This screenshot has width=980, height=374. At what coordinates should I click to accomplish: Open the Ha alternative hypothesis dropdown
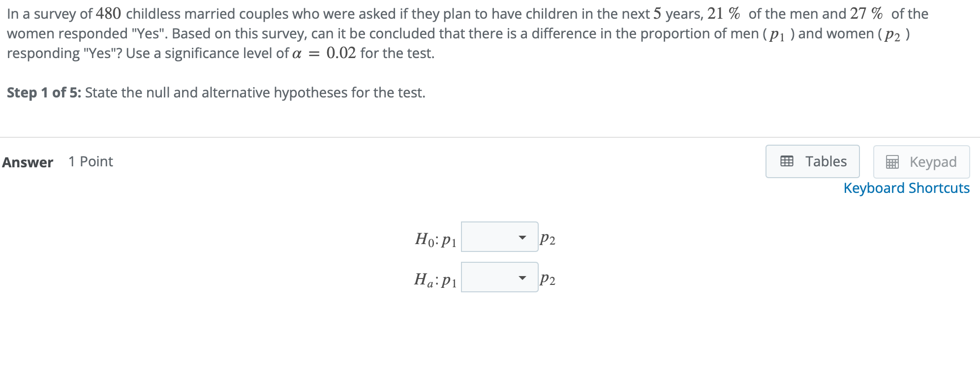click(x=499, y=277)
